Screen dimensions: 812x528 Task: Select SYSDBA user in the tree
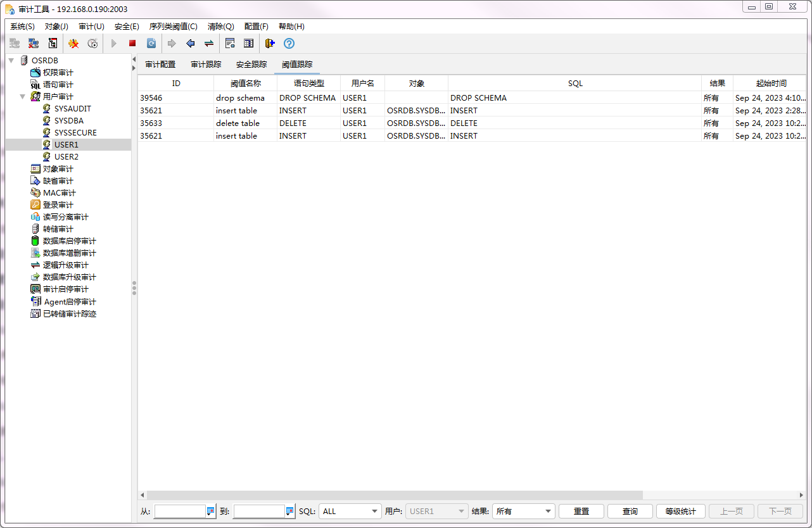click(68, 121)
